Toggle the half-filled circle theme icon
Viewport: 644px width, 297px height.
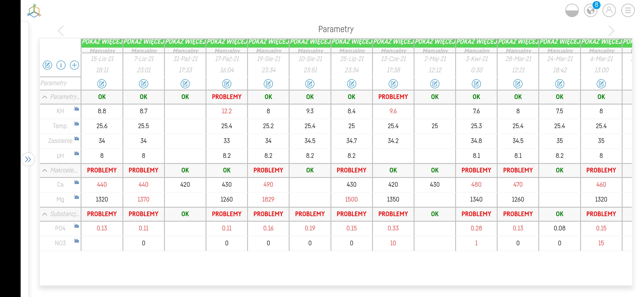point(572,10)
